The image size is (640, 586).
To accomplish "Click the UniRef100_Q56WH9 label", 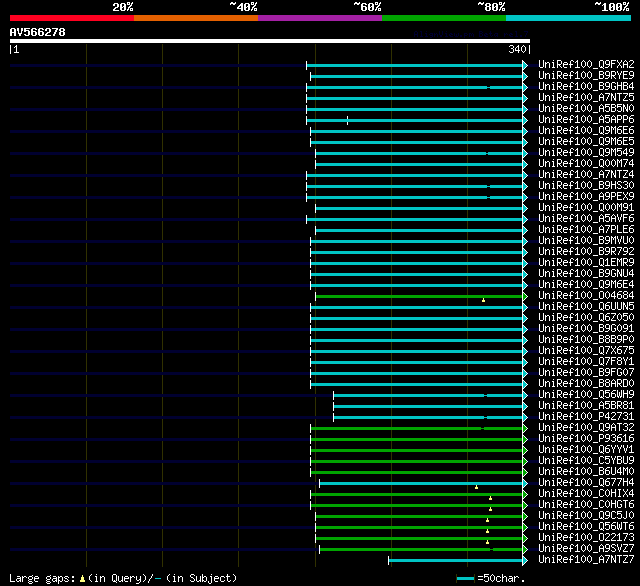I will click(586, 395).
